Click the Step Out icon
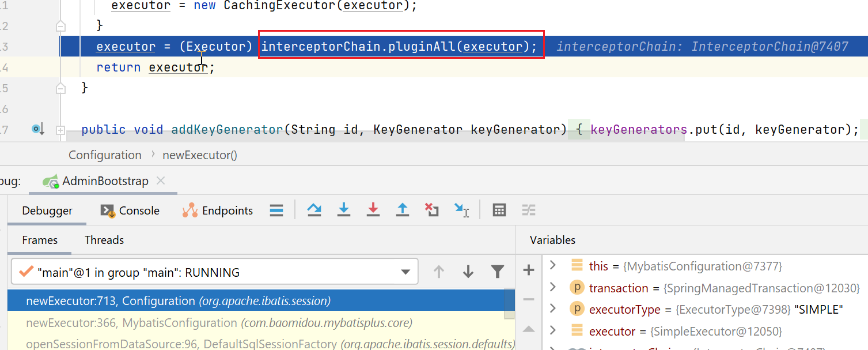 pyautogui.click(x=403, y=210)
